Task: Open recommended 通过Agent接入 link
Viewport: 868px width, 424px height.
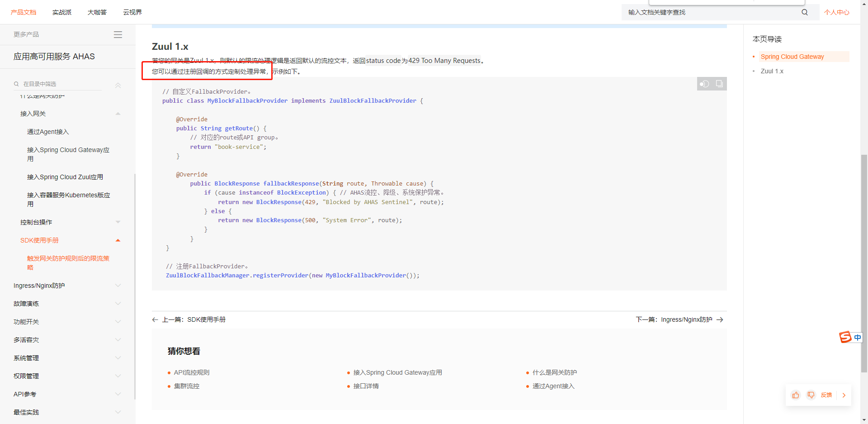Action: tap(553, 386)
